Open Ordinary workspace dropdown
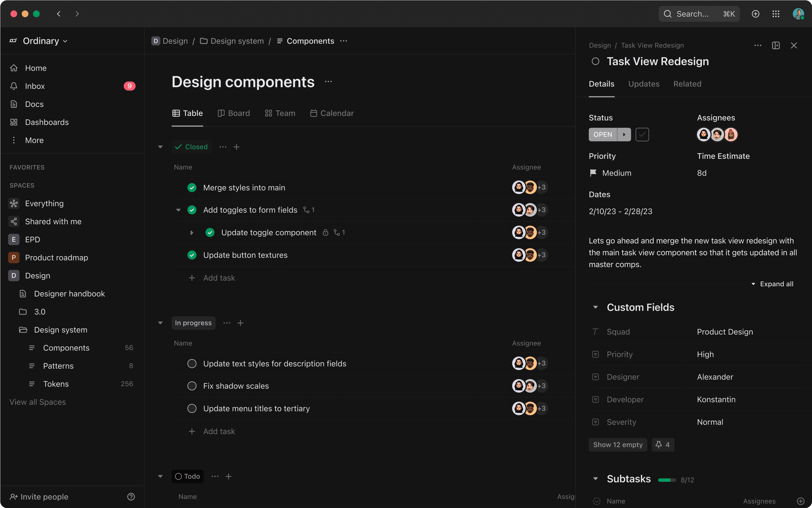Screen dimensions: 812x508 (45, 41)
